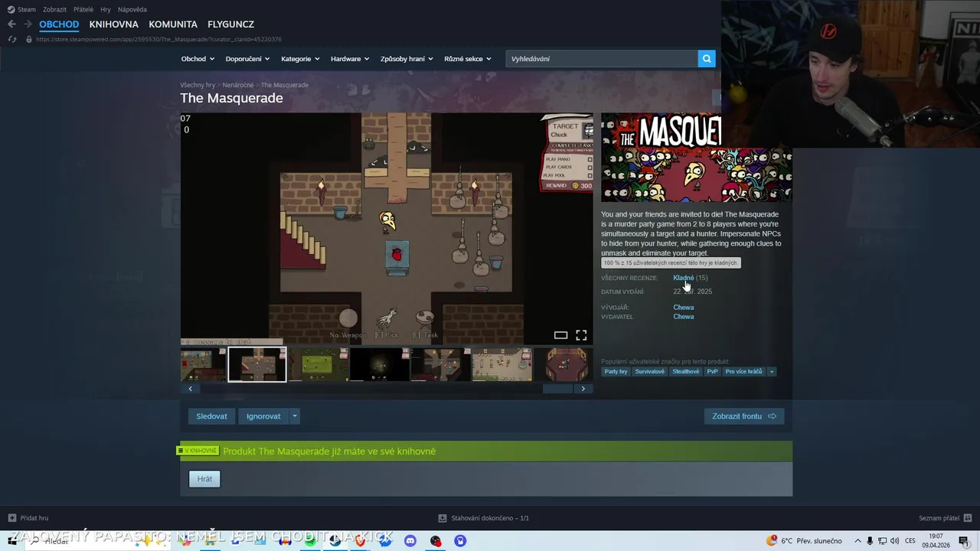
Task: Select the fifth media thumbnail
Action: [441, 364]
